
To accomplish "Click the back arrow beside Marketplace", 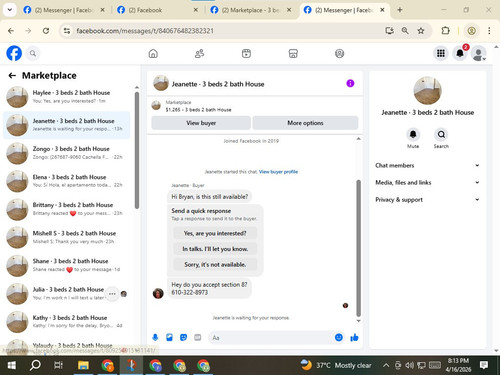I will tap(12, 76).
